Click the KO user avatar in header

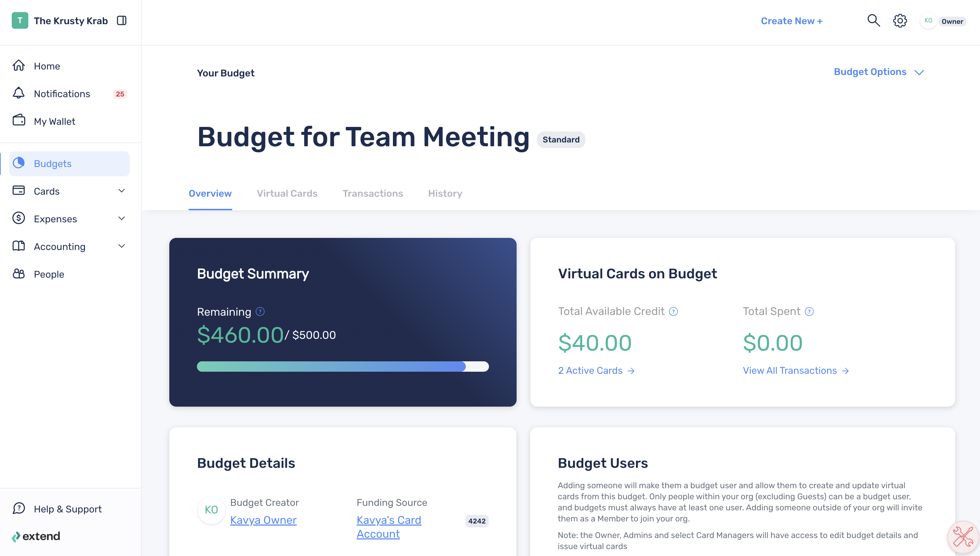pyautogui.click(x=929, y=21)
